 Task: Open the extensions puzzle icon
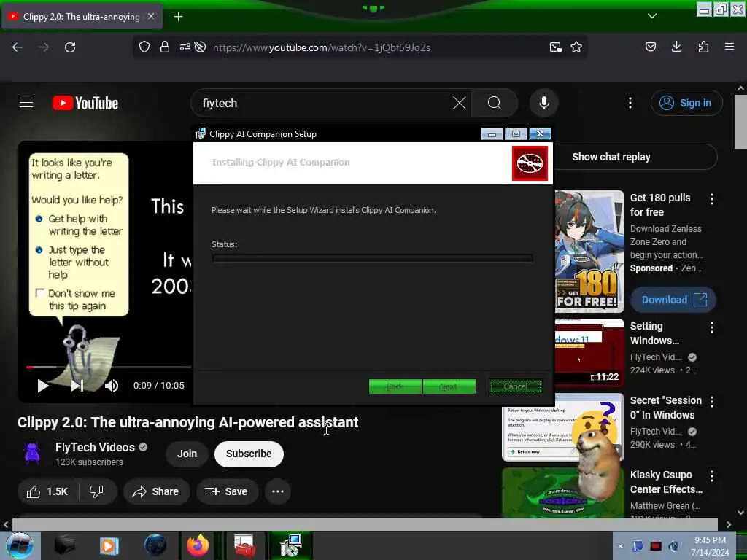(703, 47)
